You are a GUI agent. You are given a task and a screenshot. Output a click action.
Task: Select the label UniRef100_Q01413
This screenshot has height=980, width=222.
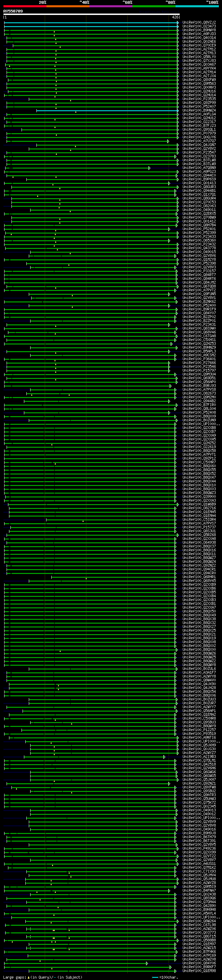[199, 183]
